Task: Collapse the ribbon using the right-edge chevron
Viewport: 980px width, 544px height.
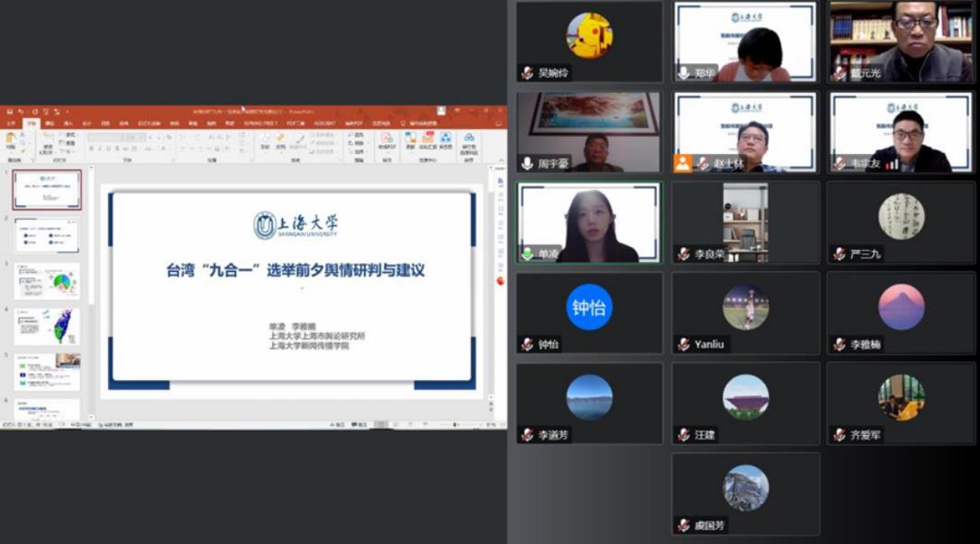Action: pyautogui.click(x=500, y=160)
